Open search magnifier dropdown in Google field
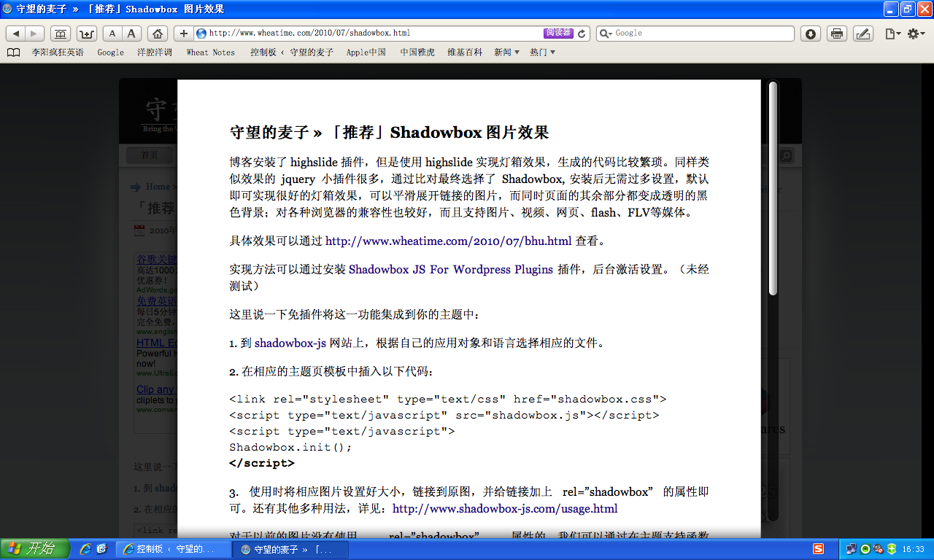Viewport: 934px width, 560px height. (605, 34)
